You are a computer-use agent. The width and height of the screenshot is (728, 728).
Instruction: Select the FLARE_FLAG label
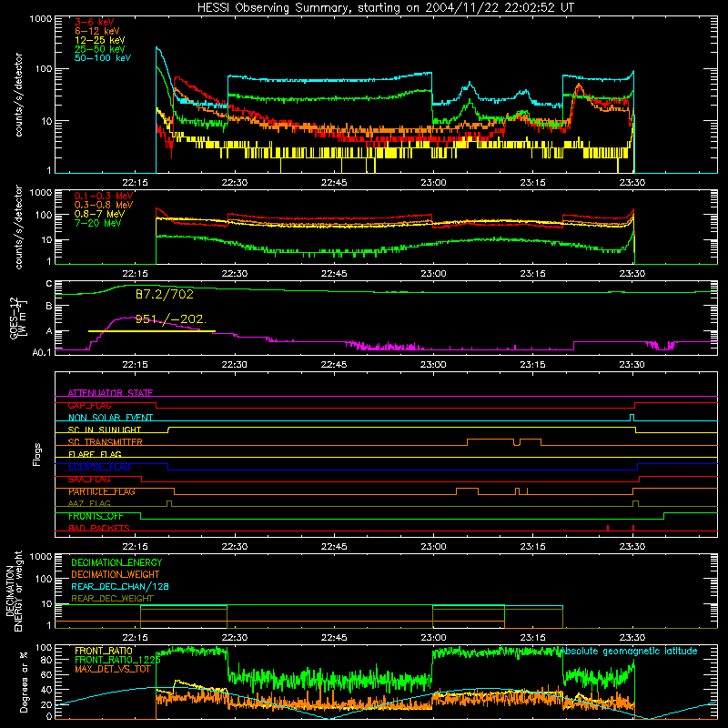(x=95, y=454)
